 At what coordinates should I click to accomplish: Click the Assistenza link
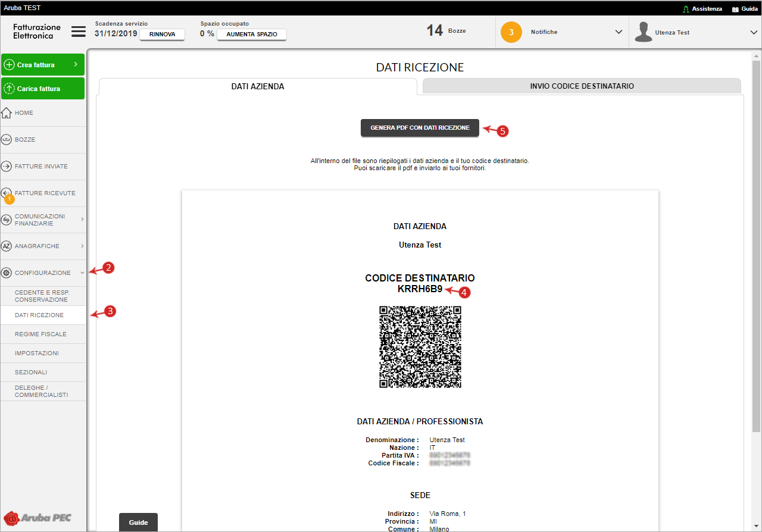pos(707,9)
